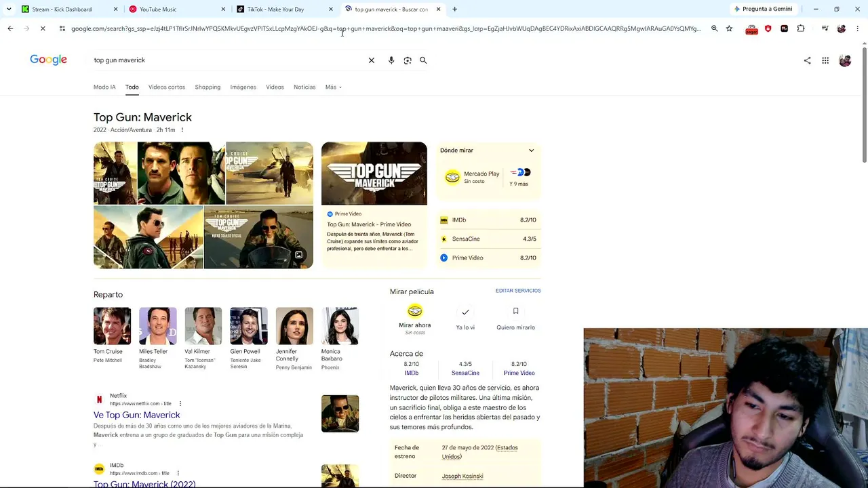
Task: Switch to the Modo IA tab
Action: [x=104, y=87]
